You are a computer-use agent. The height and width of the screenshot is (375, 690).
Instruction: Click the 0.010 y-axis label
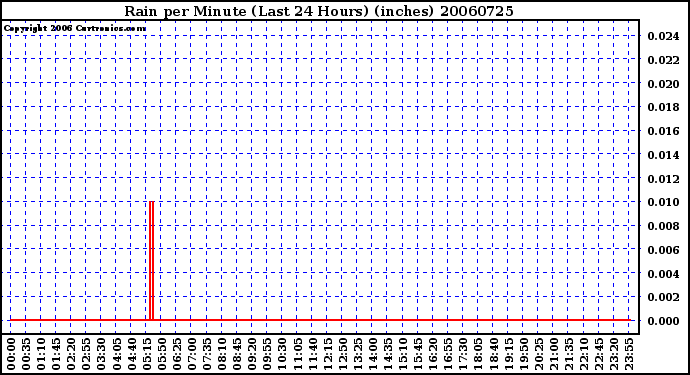[x=663, y=202]
